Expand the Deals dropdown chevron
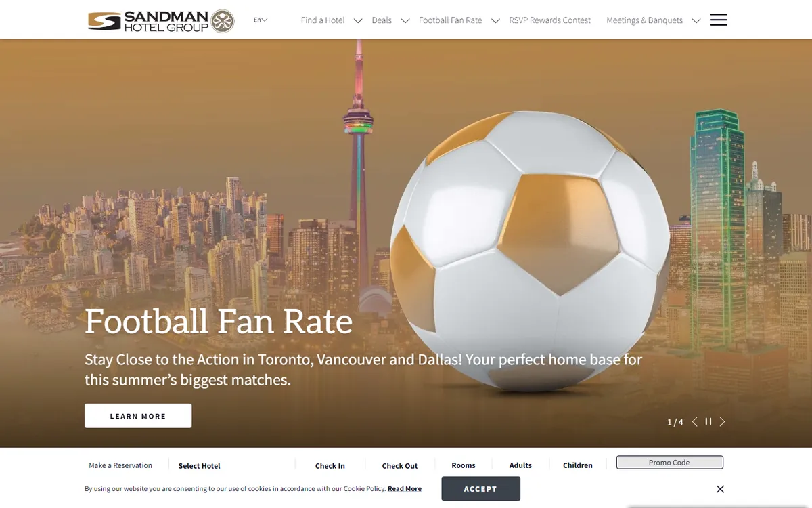Screen dimensions: 812x508 (x=405, y=20)
